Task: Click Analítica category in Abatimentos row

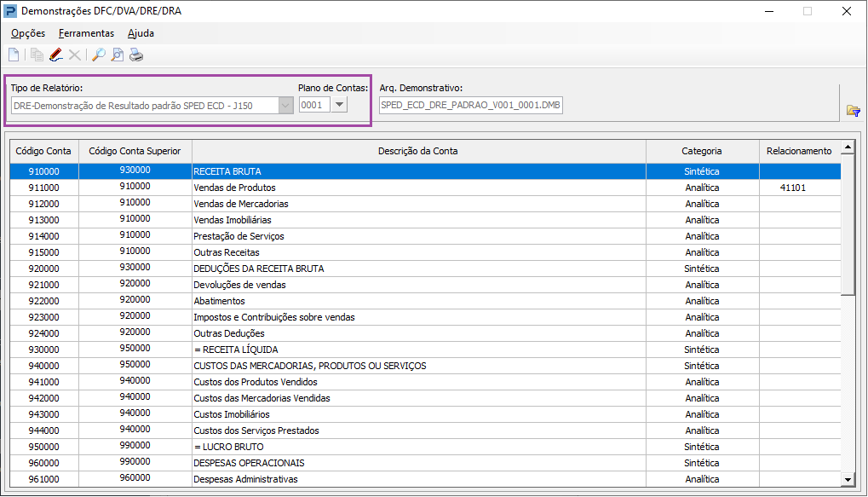Action: pyautogui.click(x=702, y=301)
